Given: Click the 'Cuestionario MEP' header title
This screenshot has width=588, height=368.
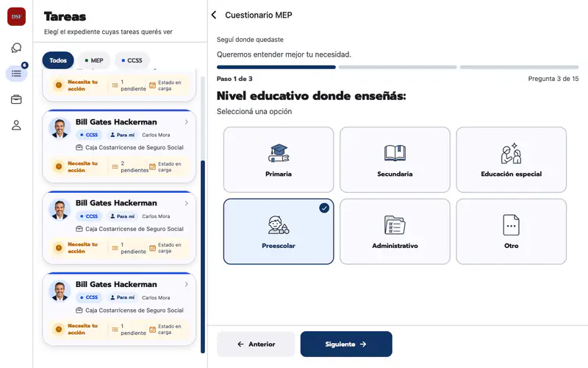Looking at the screenshot, I should (x=259, y=15).
